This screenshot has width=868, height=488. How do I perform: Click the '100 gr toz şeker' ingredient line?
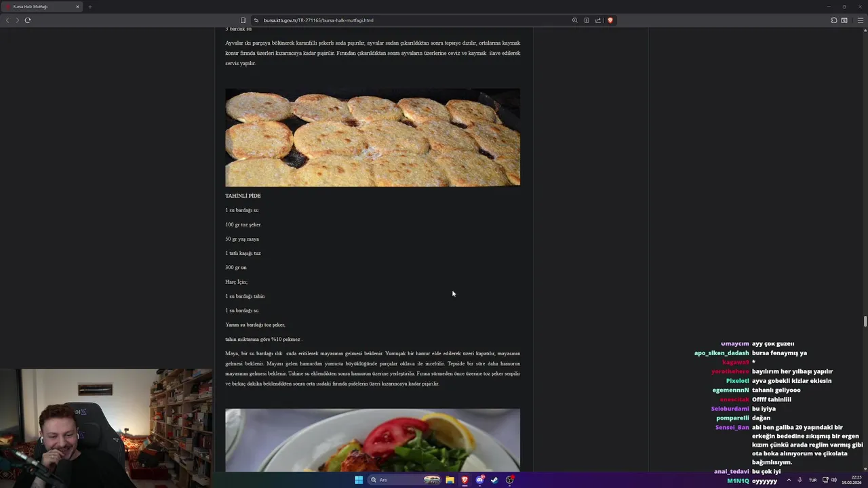pyautogui.click(x=243, y=224)
